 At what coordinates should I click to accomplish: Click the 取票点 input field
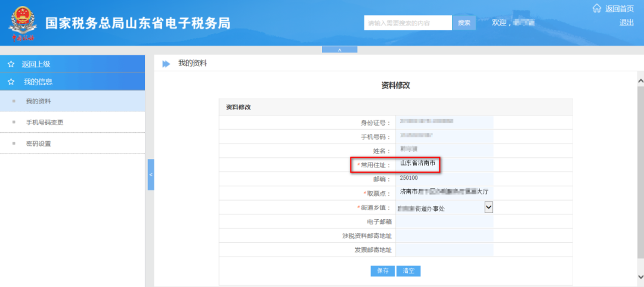click(444, 192)
